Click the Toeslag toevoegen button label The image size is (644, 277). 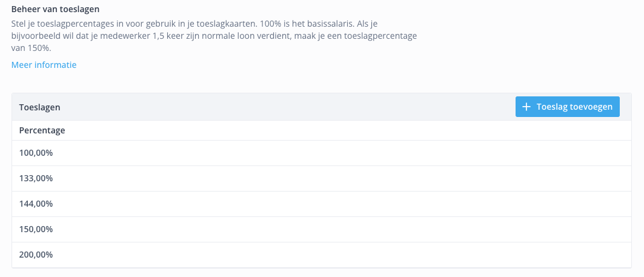click(x=574, y=107)
